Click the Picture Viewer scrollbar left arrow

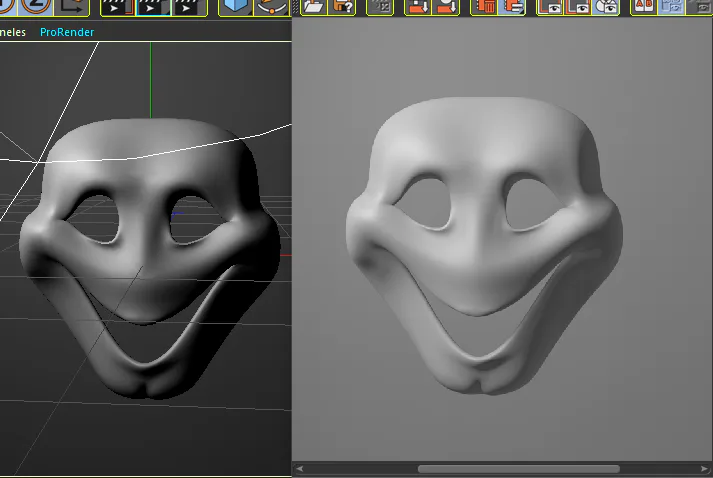coord(299,468)
